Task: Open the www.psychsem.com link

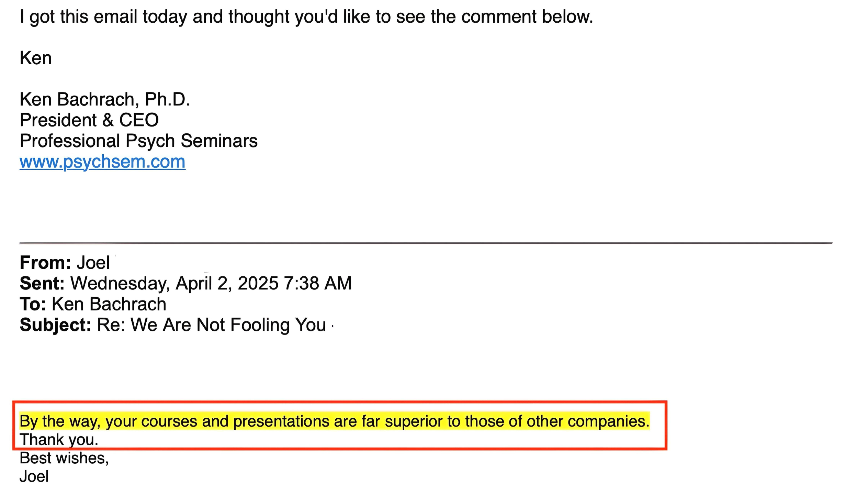Action: (x=102, y=162)
